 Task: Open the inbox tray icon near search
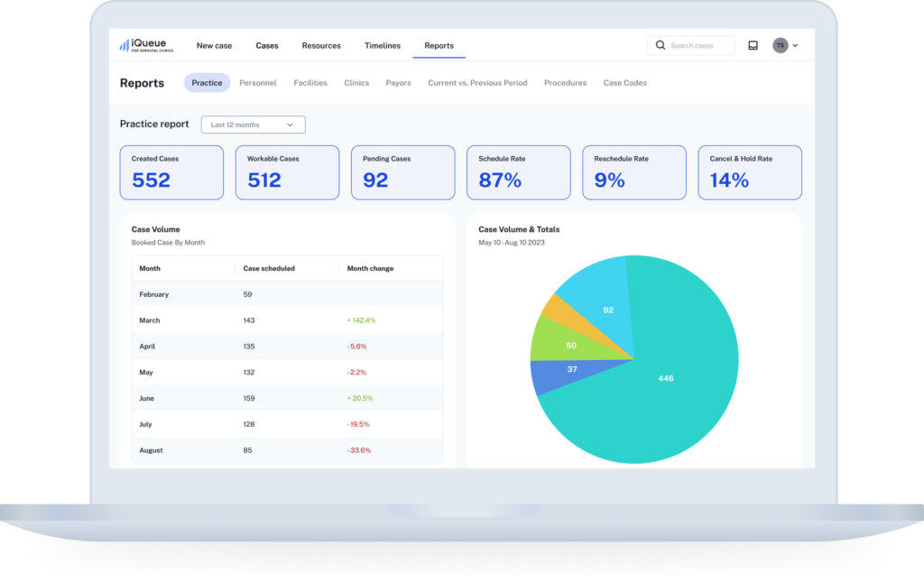(x=753, y=44)
